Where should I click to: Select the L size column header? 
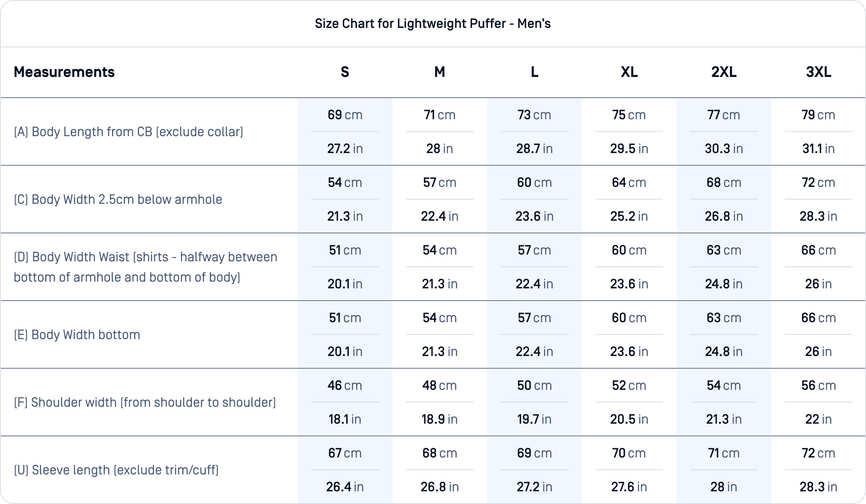pos(534,72)
